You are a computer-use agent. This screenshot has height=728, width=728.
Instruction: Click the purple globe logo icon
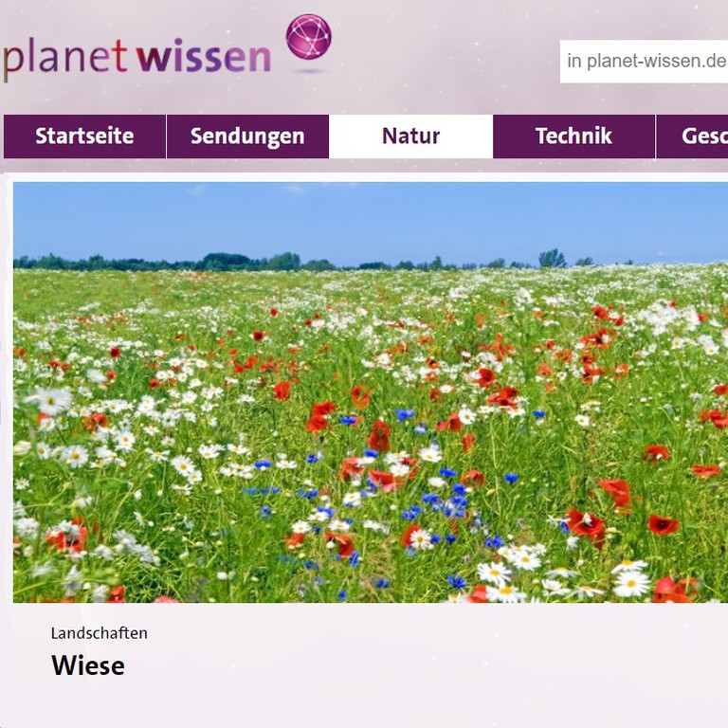309,37
